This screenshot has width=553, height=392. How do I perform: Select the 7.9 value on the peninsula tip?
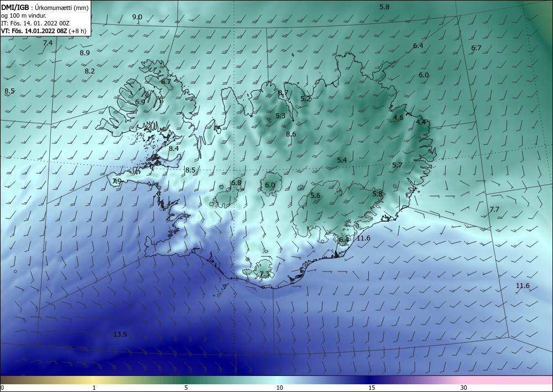[x=117, y=181]
